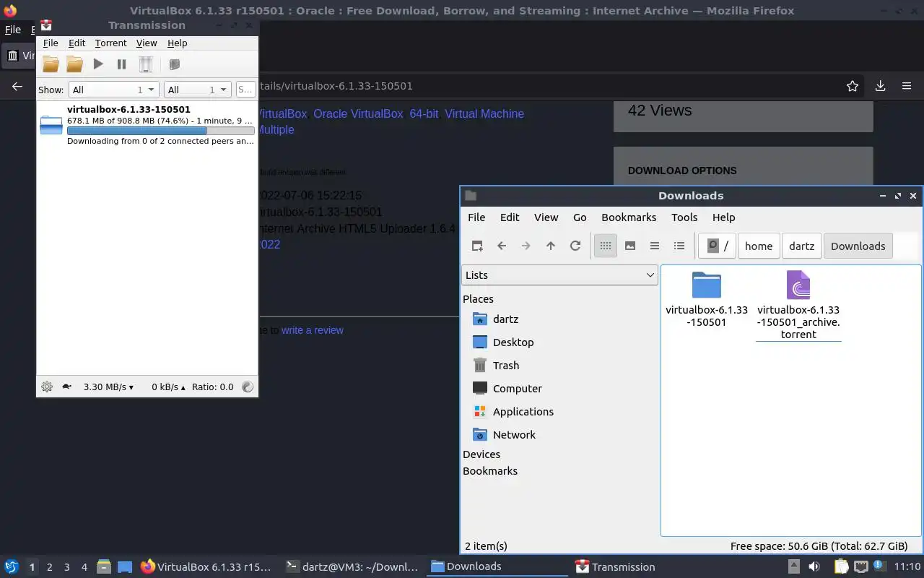The height and width of the screenshot is (578, 924).
Task: Reload the Downloads folder
Action: coord(575,246)
